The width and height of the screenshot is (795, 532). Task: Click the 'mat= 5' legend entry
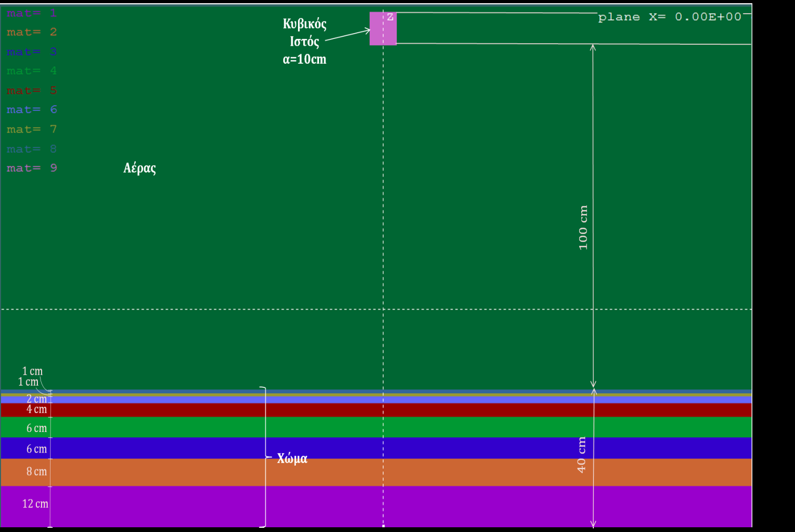(32, 91)
